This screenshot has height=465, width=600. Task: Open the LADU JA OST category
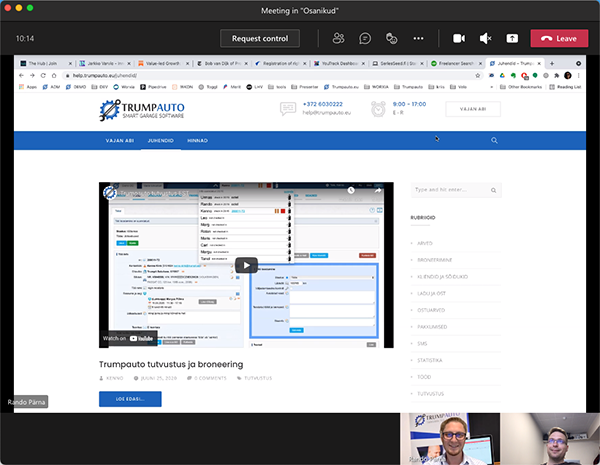[431, 293]
